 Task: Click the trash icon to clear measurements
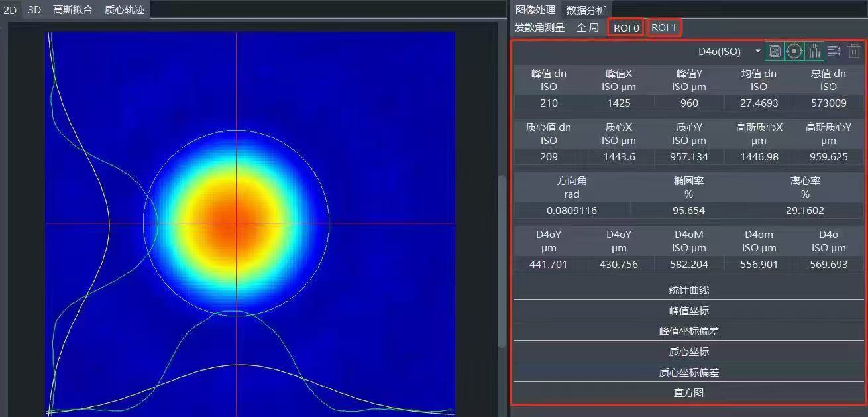point(854,50)
